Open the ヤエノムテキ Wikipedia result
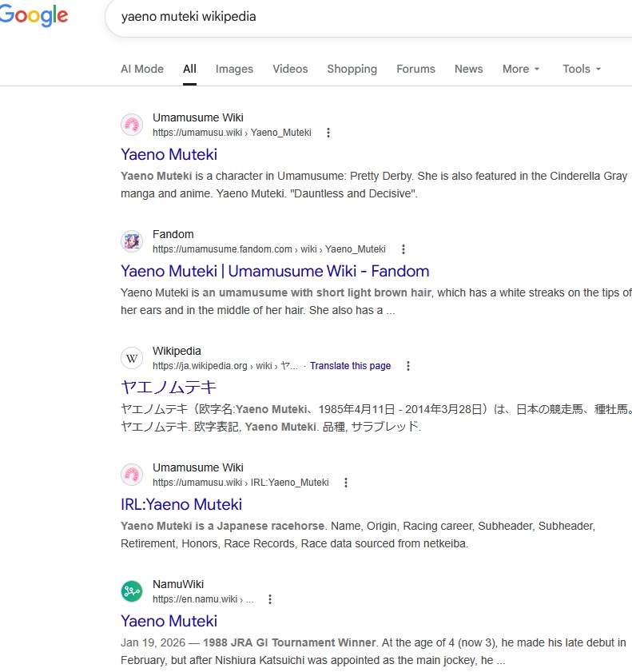 coord(169,388)
